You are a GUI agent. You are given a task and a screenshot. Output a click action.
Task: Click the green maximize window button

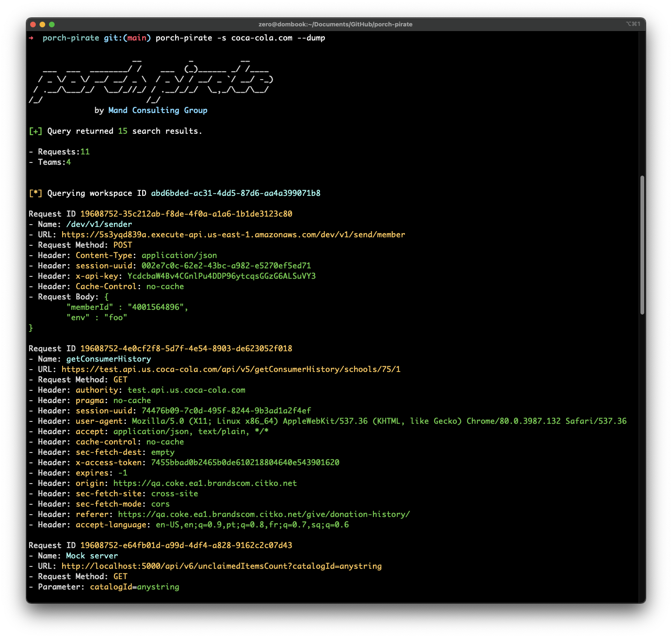52,24
